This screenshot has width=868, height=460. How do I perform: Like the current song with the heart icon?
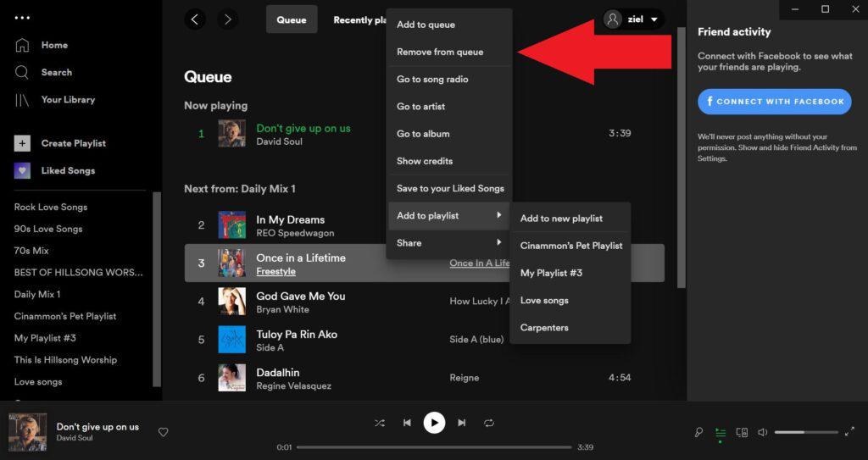click(164, 432)
